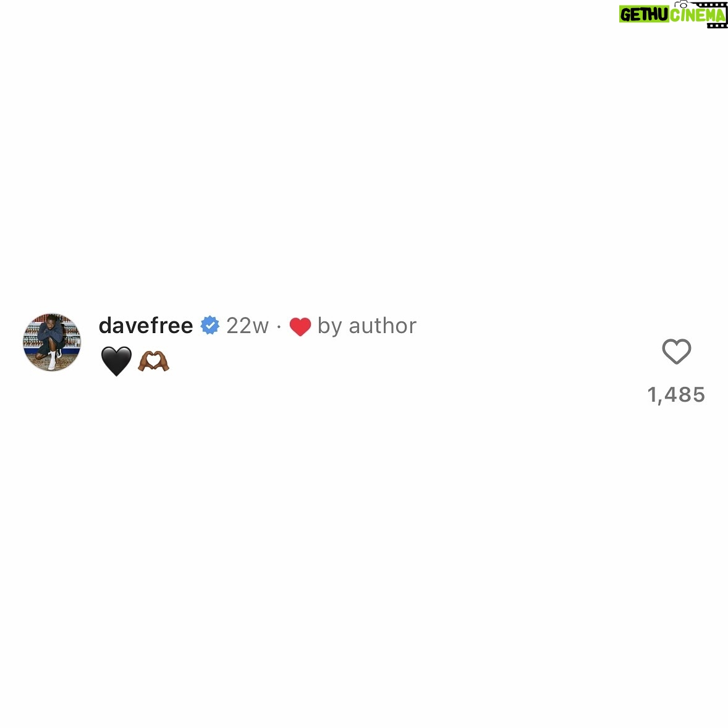
Task: Select the black heart emoji in the comment
Action: click(116, 361)
